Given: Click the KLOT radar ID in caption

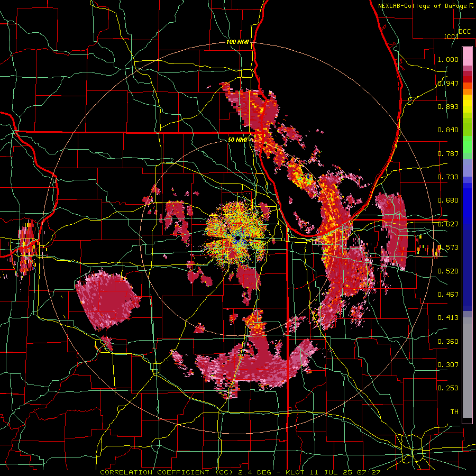Looking at the screenshot, I should 294,472.
